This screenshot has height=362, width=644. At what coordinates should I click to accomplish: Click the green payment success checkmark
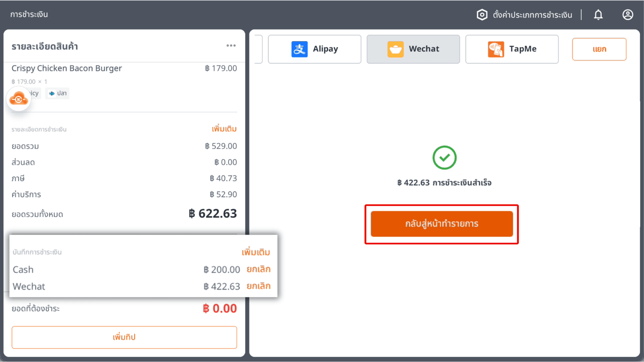[x=444, y=158]
